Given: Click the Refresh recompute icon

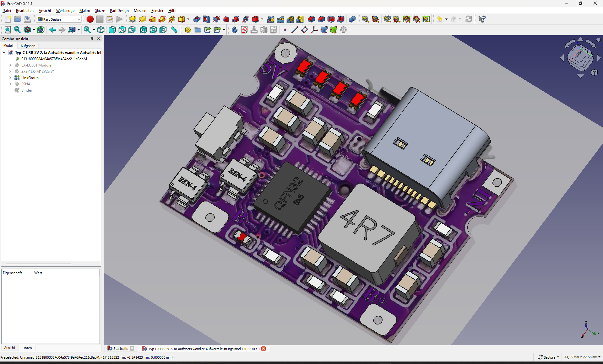Looking at the screenshot, I should [469, 19].
